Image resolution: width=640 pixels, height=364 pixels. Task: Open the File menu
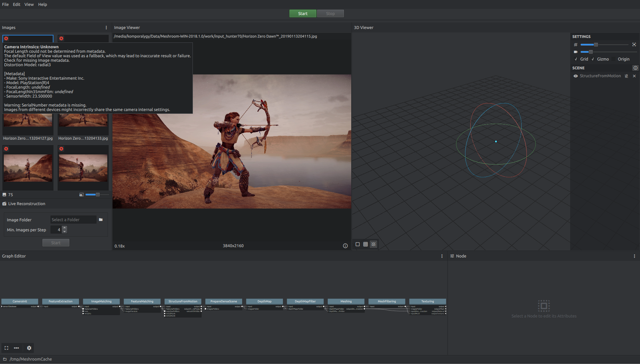5,4
